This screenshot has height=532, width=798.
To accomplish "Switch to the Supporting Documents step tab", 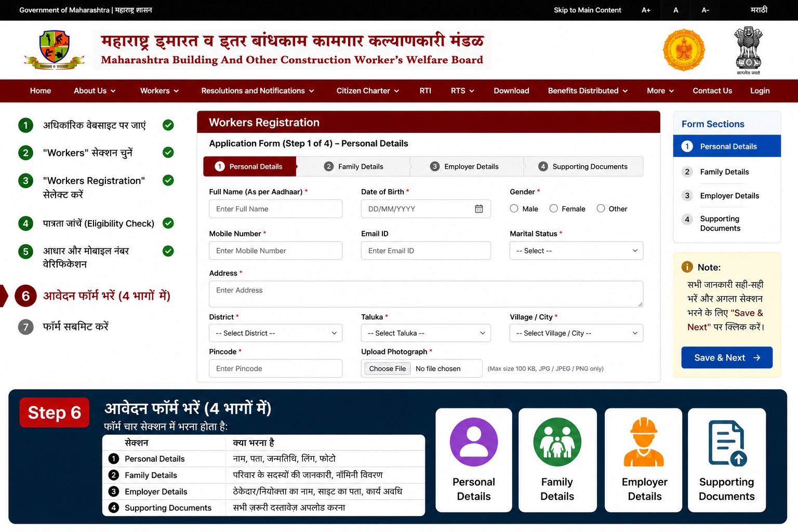I will pyautogui.click(x=583, y=166).
